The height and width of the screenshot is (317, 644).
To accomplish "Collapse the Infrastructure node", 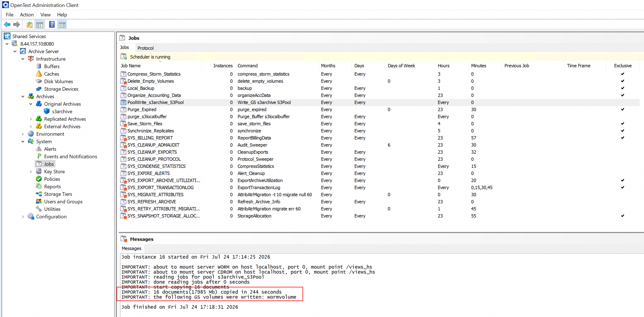I will click(x=23, y=59).
